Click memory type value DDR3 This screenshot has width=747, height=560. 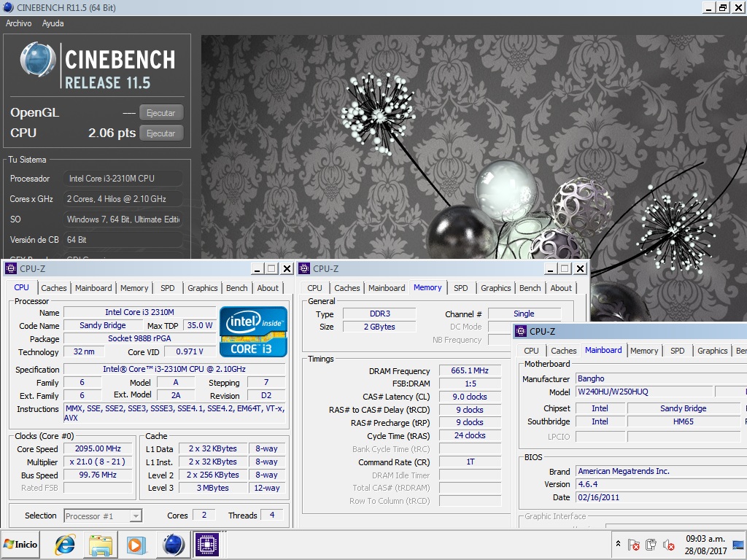coord(379,314)
